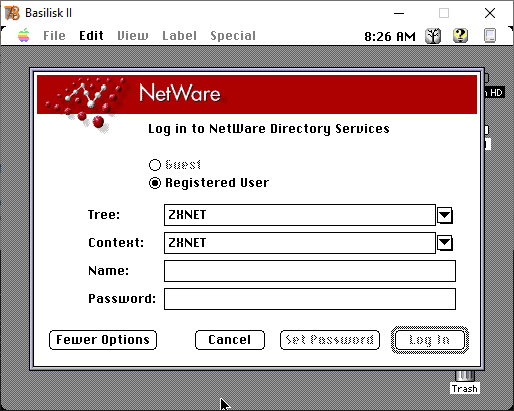Open the Apple menu
Screen dimensions: 514x411
(x=23, y=35)
